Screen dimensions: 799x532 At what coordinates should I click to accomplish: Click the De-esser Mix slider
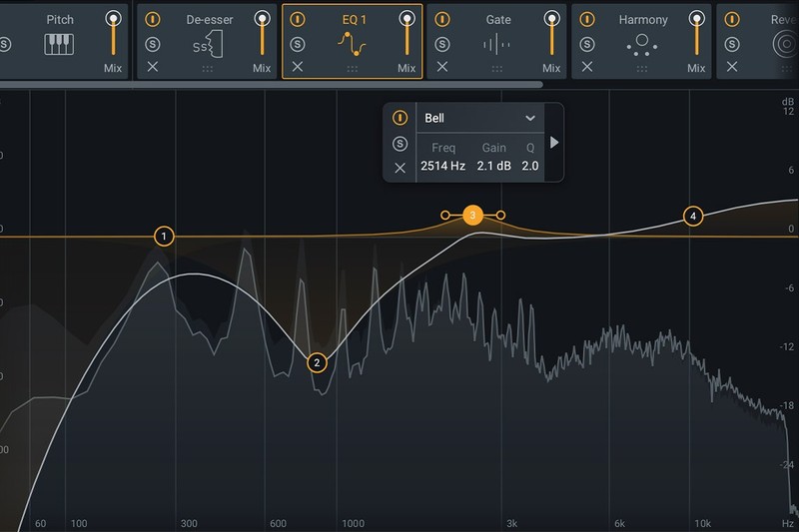pyautogui.click(x=262, y=33)
